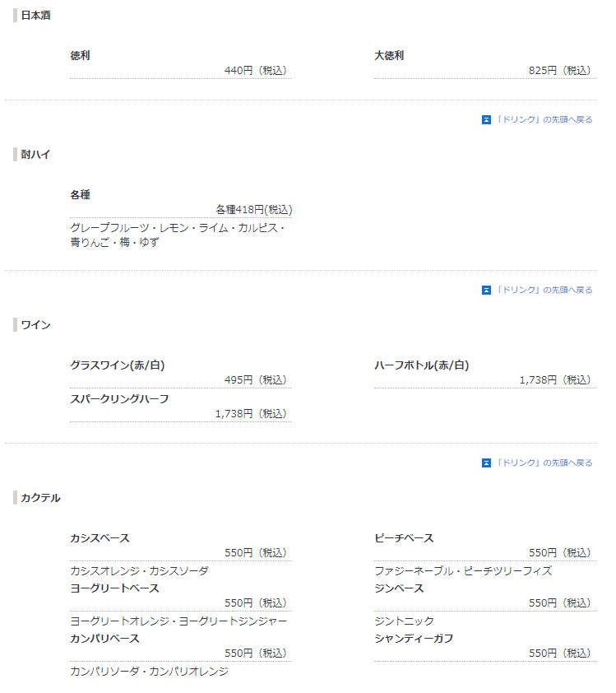Follow the 「ドリンク」の先頭へ戻る link under 日本酒
The image size is (616, 693).
(544, 119)
